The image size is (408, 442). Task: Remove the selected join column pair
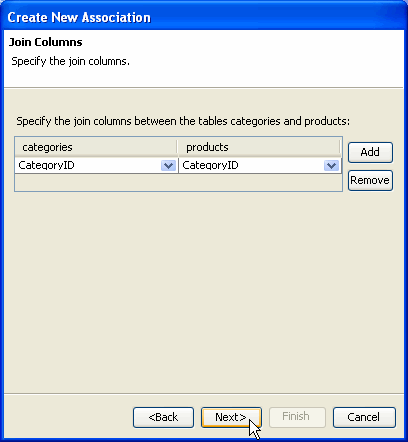click(370, 180)
